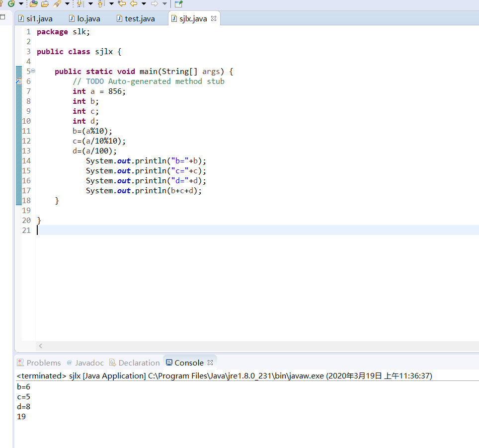Click the Pin Editor toolbar icon
Image resolution: width=479 pixels, height=448 pixels.
(x=179, y=3)
